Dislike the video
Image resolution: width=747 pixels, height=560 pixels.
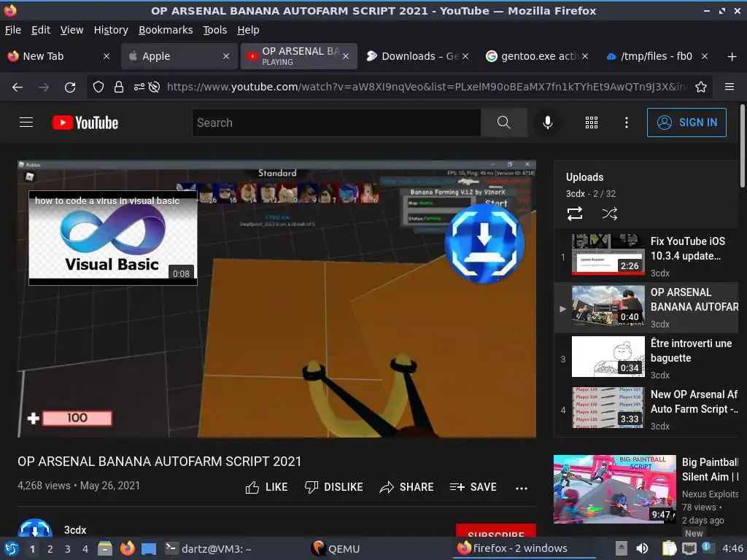(x=333, y=487)
